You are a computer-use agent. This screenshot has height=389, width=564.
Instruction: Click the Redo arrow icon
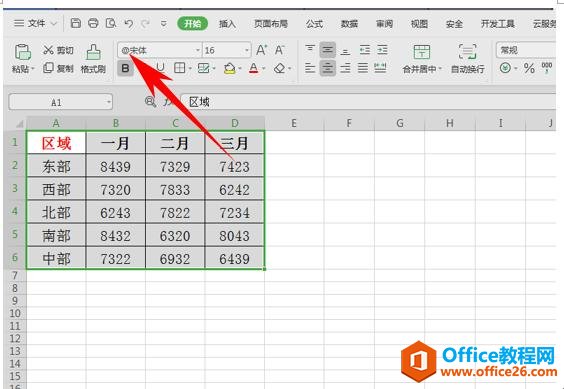[x=145, y=24]
